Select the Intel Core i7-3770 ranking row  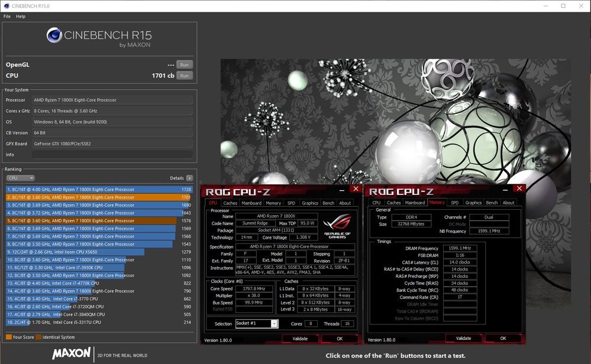[99, 299]
